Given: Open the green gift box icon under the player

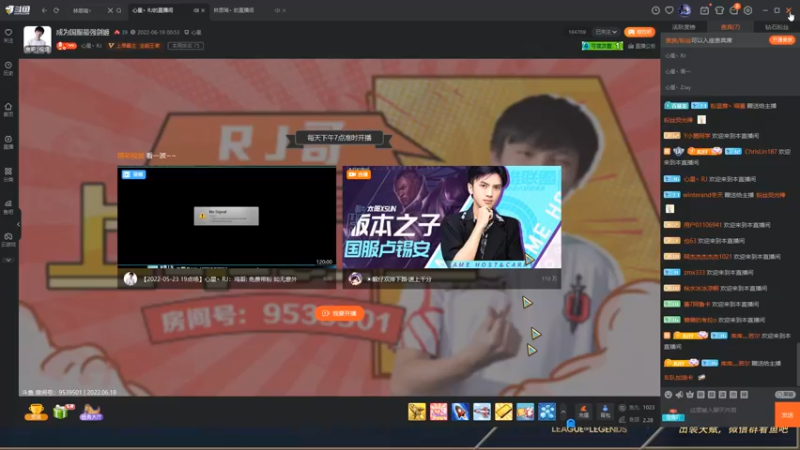Looking at the screenshot, I should coord(63,411).
